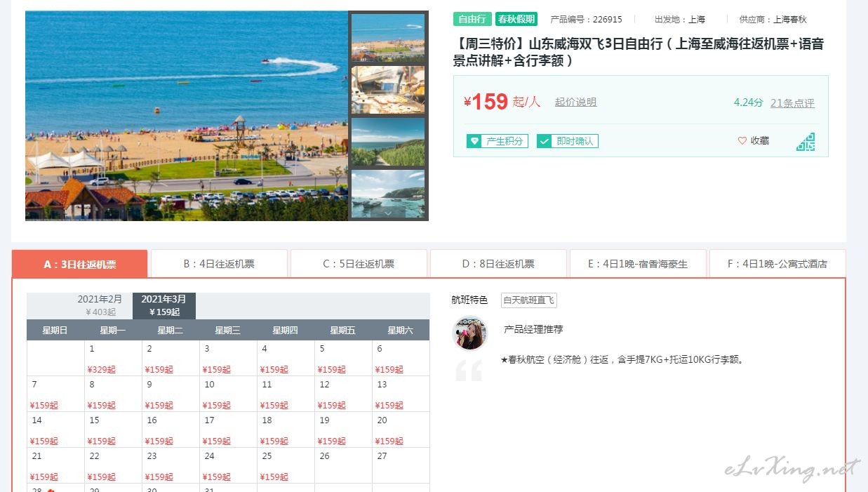Image resolution: width=868 pixels, height=492 pixels.
Task: Choose March 4 in the calendar
Action: 286,358
